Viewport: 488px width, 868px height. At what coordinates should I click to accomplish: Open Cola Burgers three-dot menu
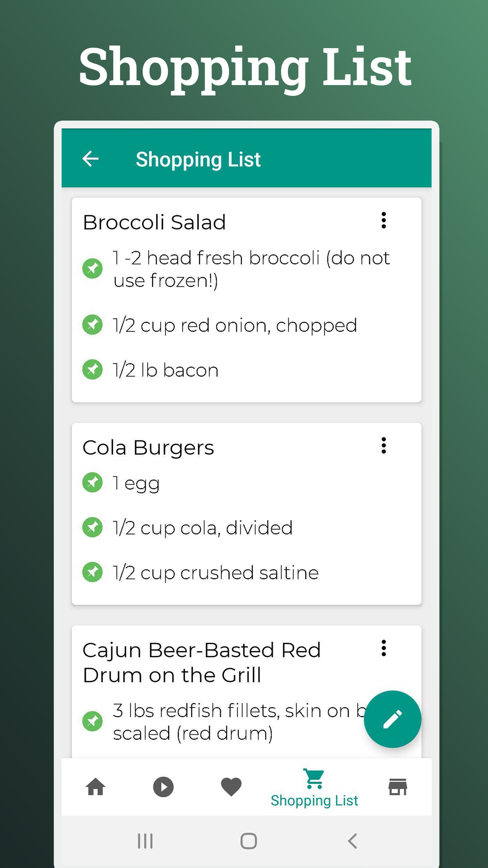point(383,445)
